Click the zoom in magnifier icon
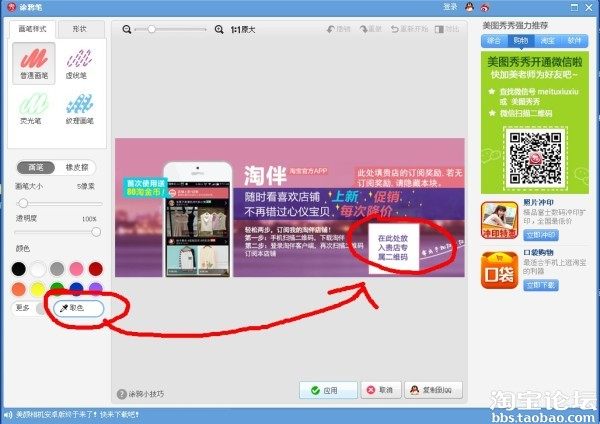Image resolution: width=600 pixels, height=424 pixels. pos(219,29)
